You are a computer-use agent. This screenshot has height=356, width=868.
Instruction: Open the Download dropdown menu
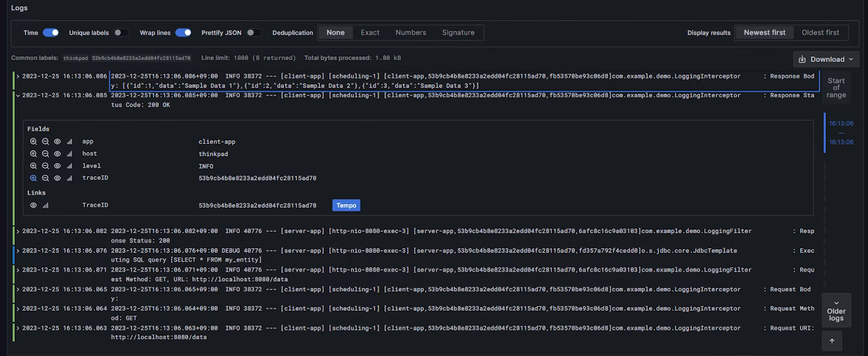(x=826, y=60)
